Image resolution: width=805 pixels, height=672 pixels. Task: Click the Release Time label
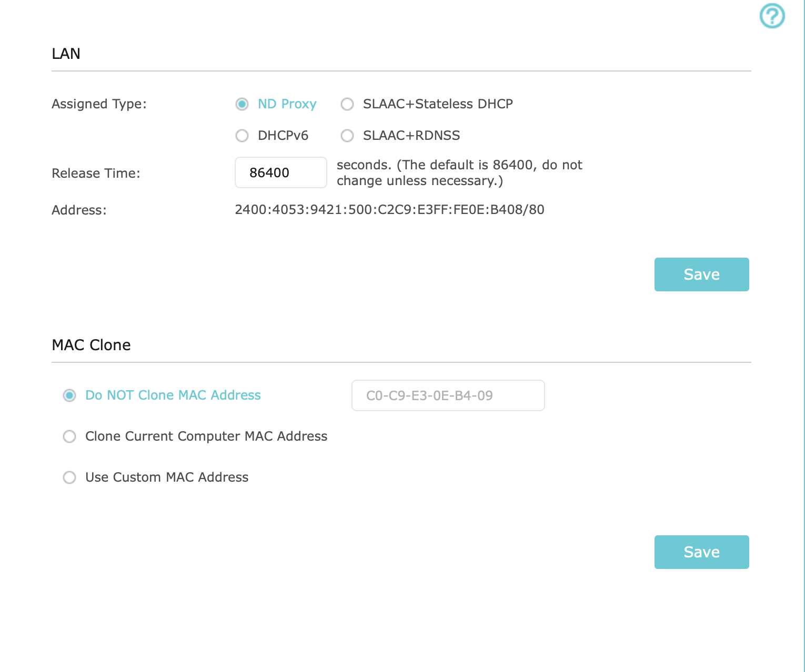point(96,174)
